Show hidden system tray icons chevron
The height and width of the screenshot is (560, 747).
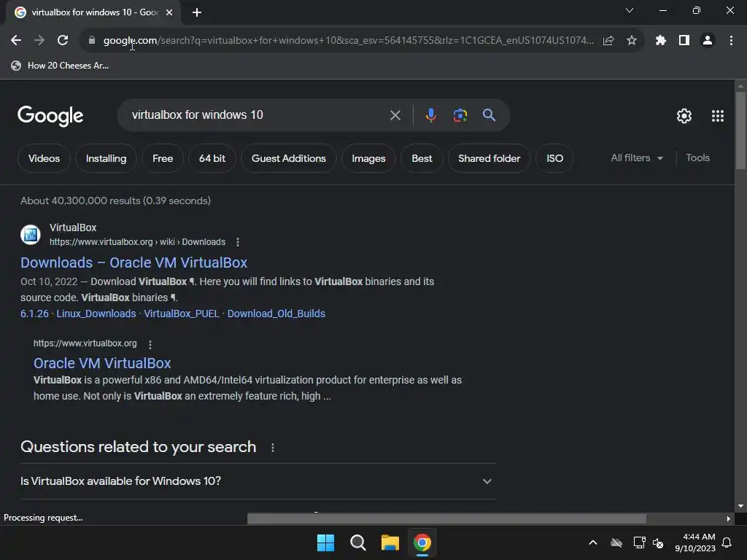coord(593,542)
